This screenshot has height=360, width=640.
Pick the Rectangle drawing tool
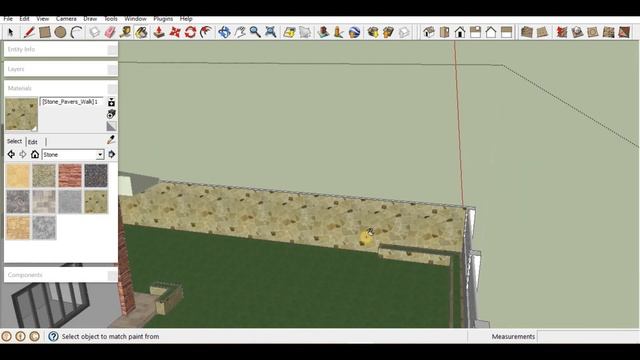[44, 32]
